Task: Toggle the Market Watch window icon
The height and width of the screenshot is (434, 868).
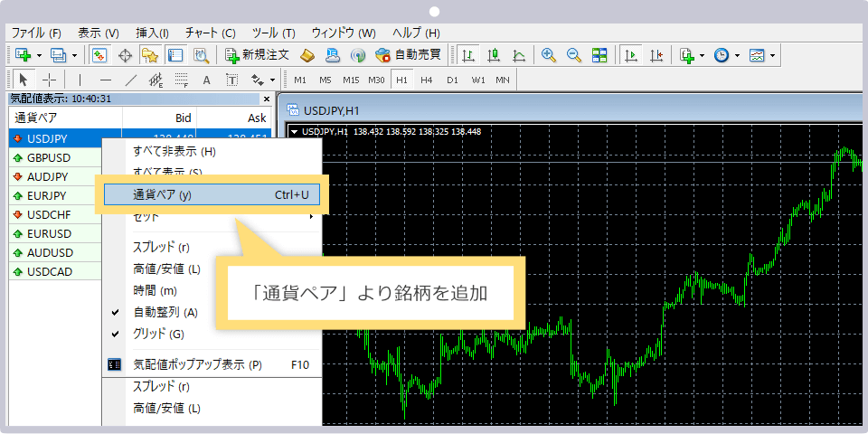Action: tap(99, 55)
